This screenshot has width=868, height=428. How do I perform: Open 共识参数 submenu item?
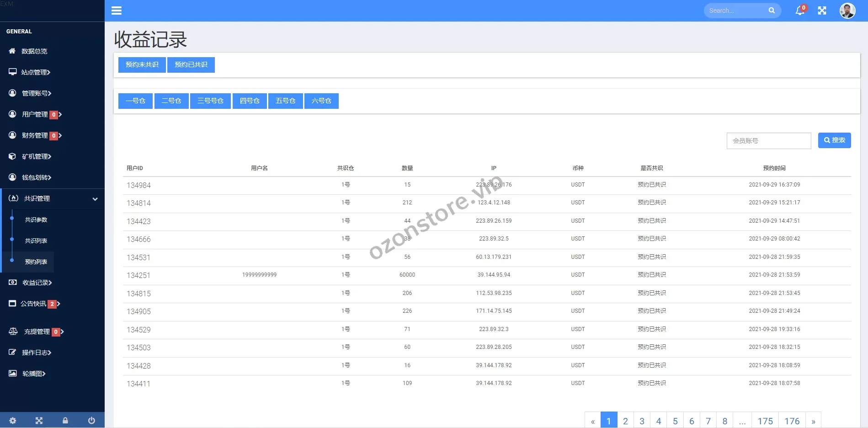[36, 220]
